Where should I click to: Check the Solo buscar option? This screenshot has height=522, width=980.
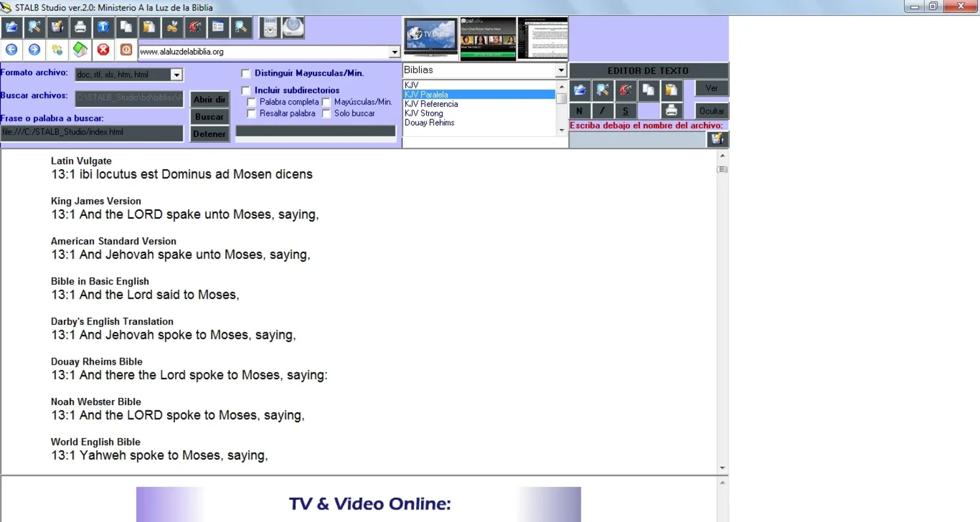pos(326,114)
